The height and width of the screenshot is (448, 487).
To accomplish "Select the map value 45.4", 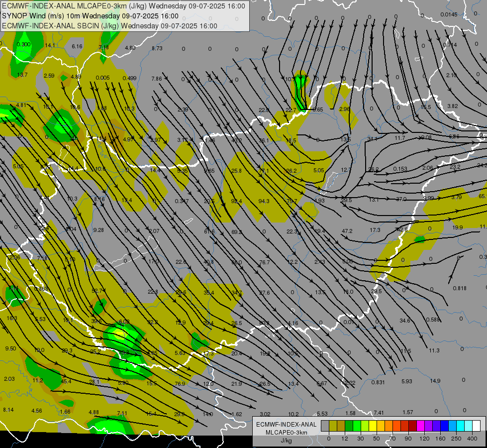I will click(x=66, y=381).
